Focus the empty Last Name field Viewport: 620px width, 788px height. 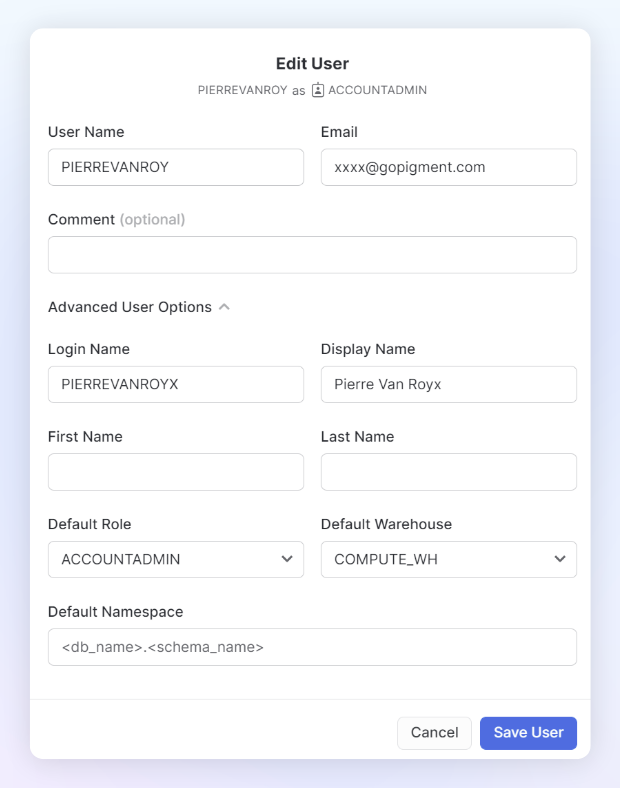coord(449,472)
